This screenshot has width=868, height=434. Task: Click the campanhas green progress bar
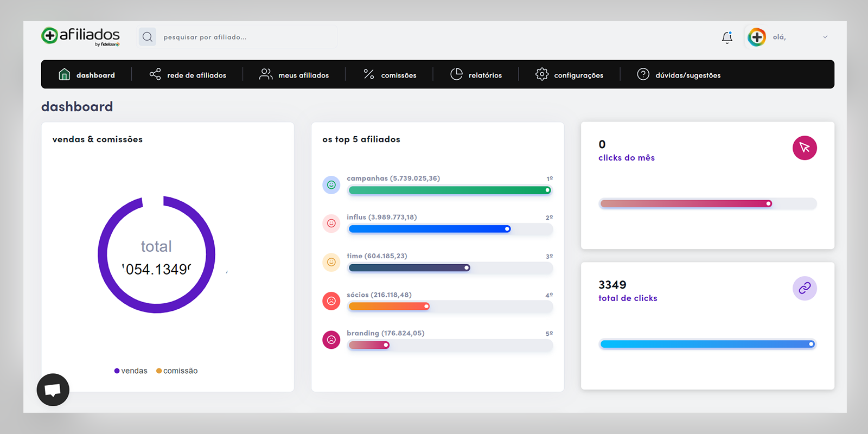pyautogui.click(x=450, y=190)
